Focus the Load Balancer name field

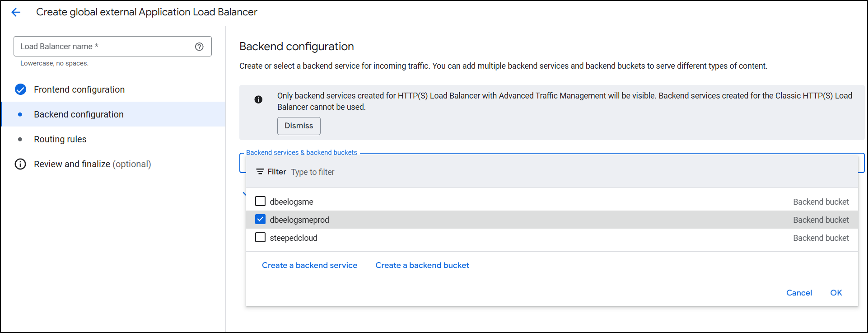[104, 47]
